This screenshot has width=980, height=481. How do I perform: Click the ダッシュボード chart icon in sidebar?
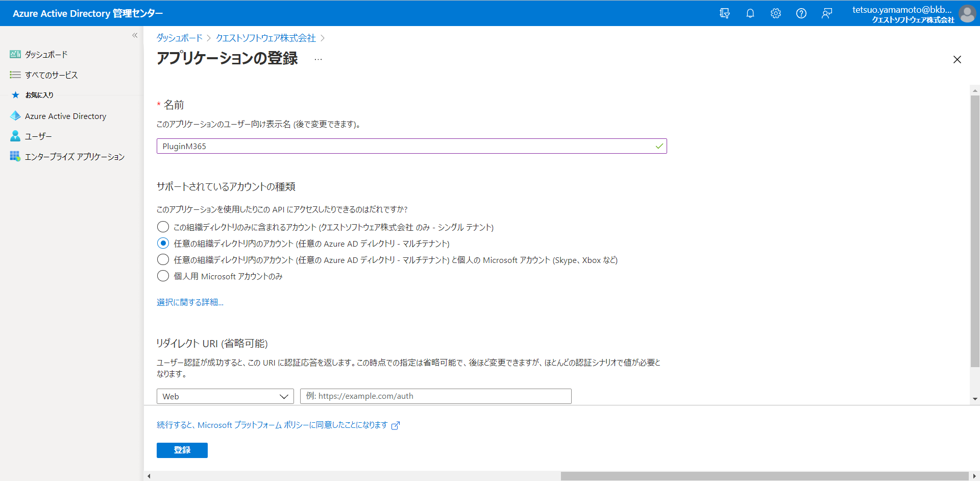pos(15,54)
